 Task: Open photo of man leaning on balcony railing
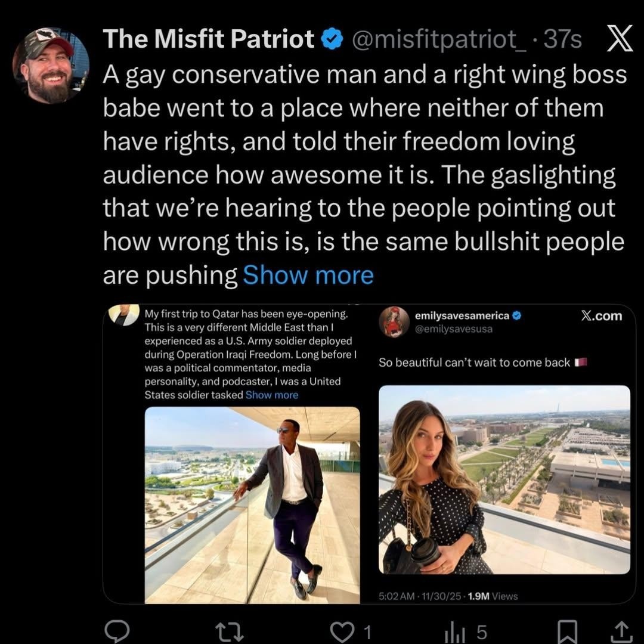coord(252,505)
